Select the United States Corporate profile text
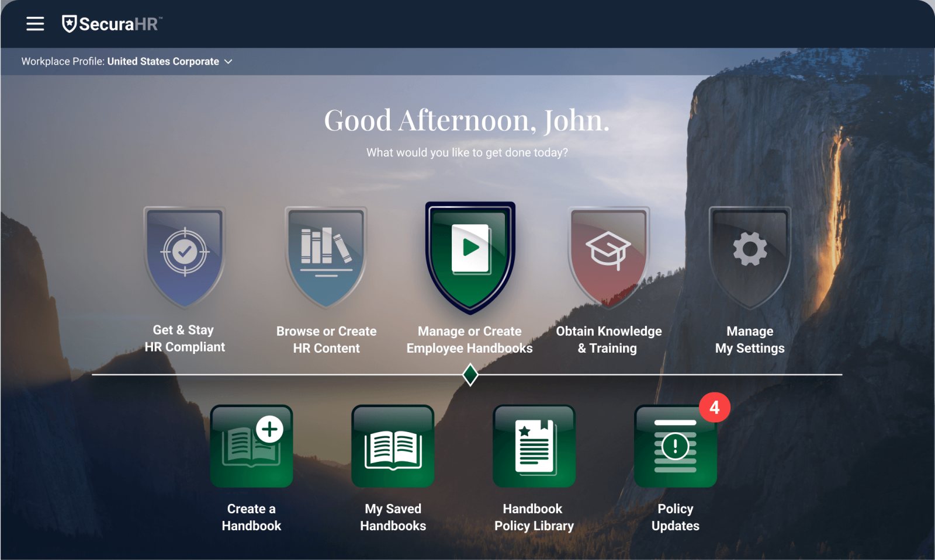935x560 pixels. (x=163, y=62)
